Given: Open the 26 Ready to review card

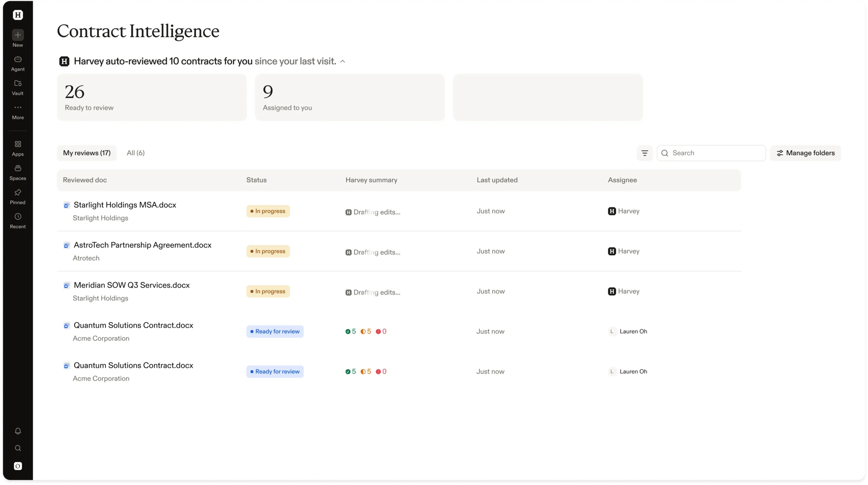Looking at the screenshot, I should point(152,97).
